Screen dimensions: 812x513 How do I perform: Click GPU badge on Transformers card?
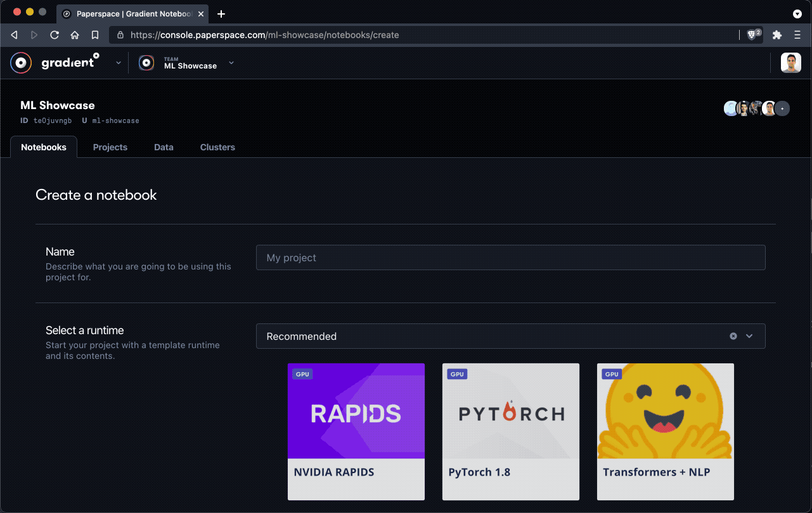(612, 374)
